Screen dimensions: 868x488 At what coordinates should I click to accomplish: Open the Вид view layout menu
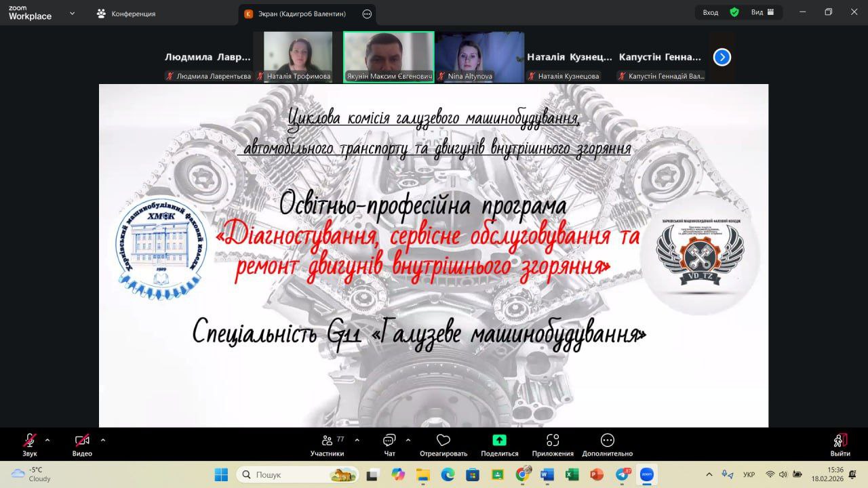[762, 12]
